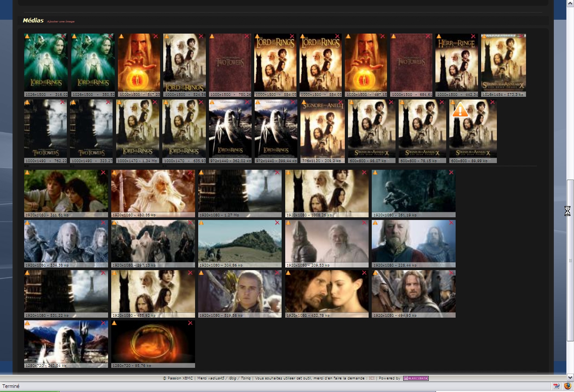Click warning icon on 1000x1500 - 517,22 Saruman poster

coord(121,36)
